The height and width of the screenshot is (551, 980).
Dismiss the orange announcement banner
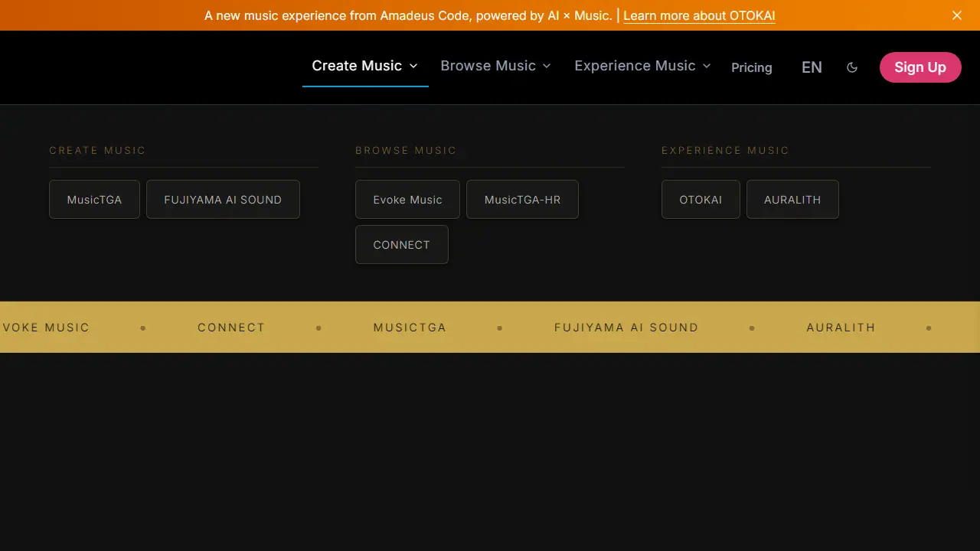coord(956,15)
